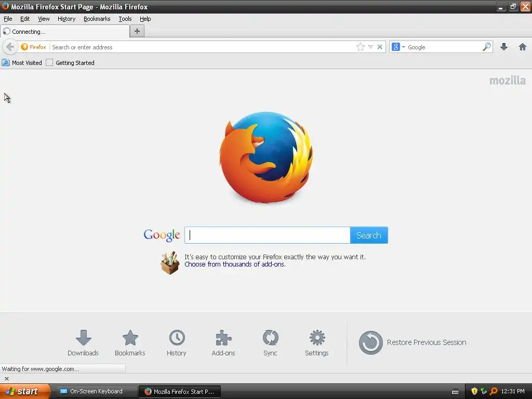Click in the address bar field
This screenshot has height=399, width=532.
(203, 47)
